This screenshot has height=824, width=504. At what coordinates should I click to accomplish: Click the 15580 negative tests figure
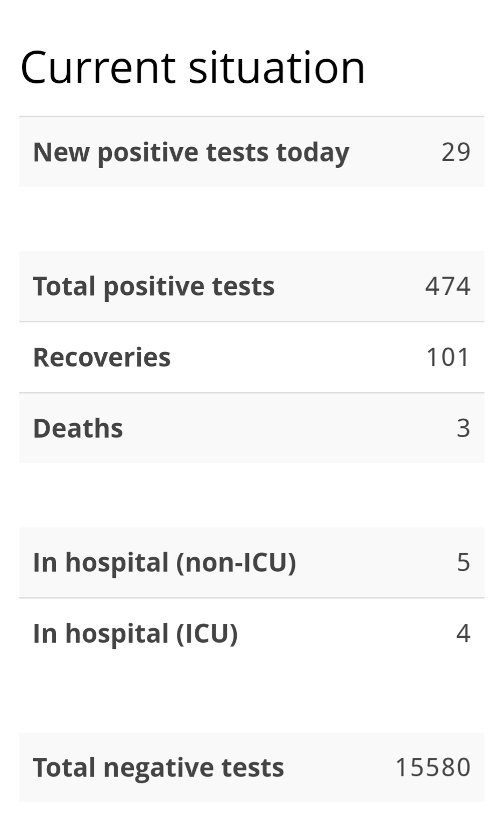[433, 767]
